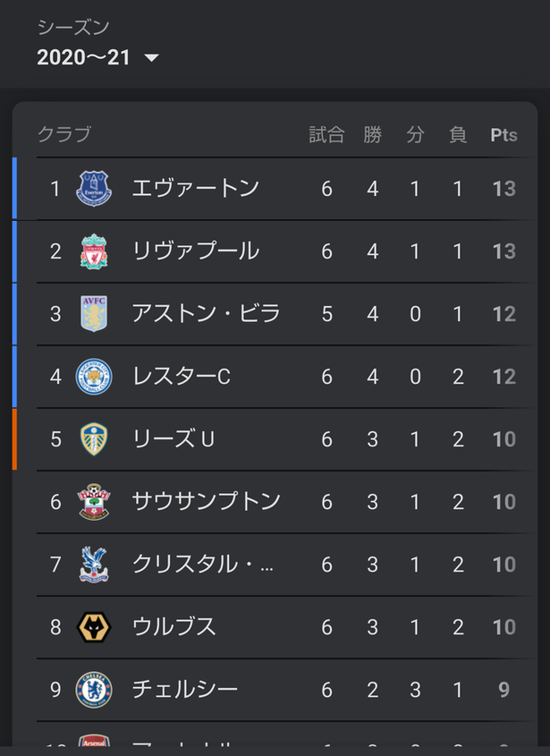Click the Chelsea club crest
Image resolution: width=550 pixels, height=756 pixels.
tap(94, 690)
